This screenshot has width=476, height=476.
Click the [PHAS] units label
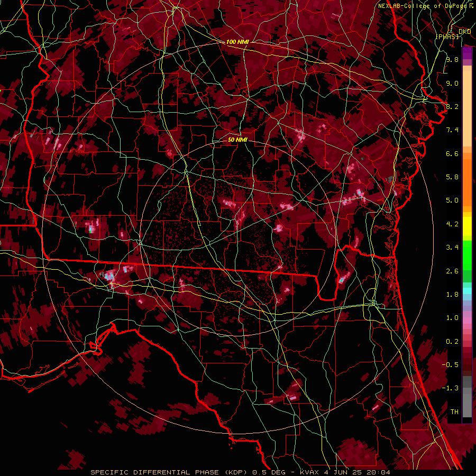coord(447,36)
